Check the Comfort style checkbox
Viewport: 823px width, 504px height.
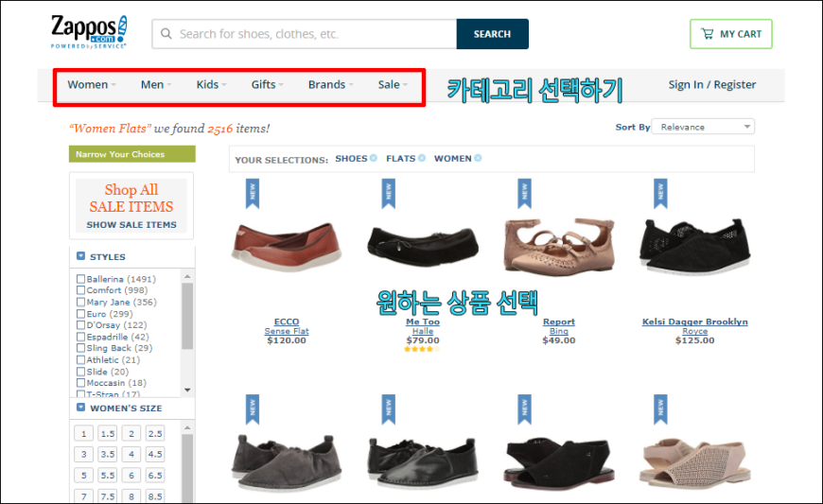point(80,290)
